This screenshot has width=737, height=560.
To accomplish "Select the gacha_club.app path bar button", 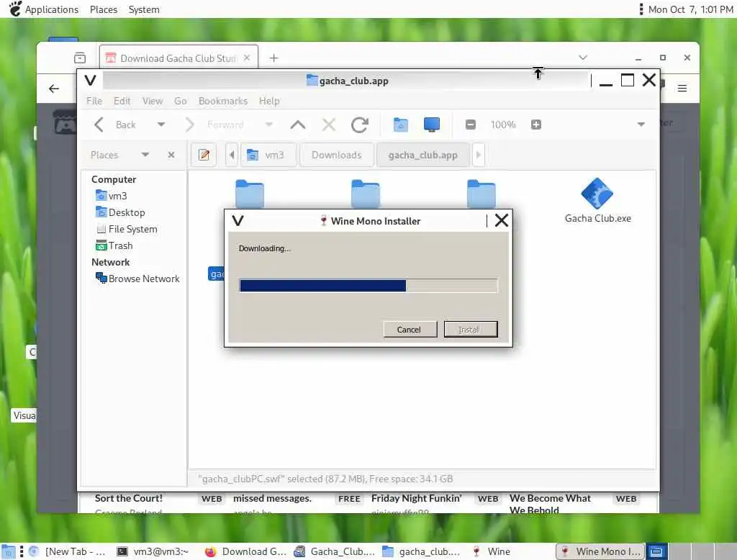I will [x=423, y=155].
